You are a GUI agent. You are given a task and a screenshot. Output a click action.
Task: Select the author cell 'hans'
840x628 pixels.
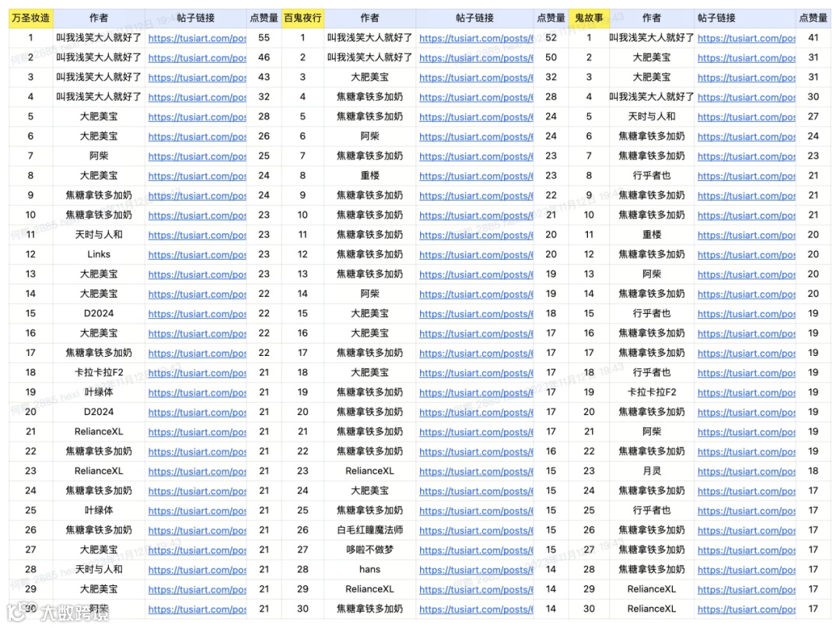tap(369, 570)
